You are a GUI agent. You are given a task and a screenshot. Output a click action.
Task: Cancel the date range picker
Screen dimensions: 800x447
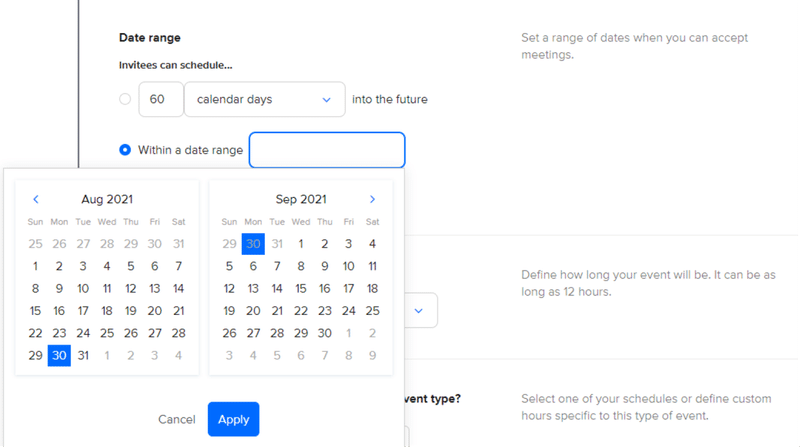pyautogui.click(x=177, y=419)
